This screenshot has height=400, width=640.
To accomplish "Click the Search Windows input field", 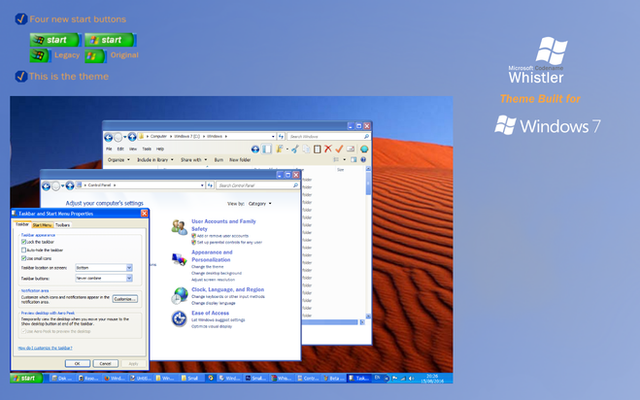I will click(329, 136).
